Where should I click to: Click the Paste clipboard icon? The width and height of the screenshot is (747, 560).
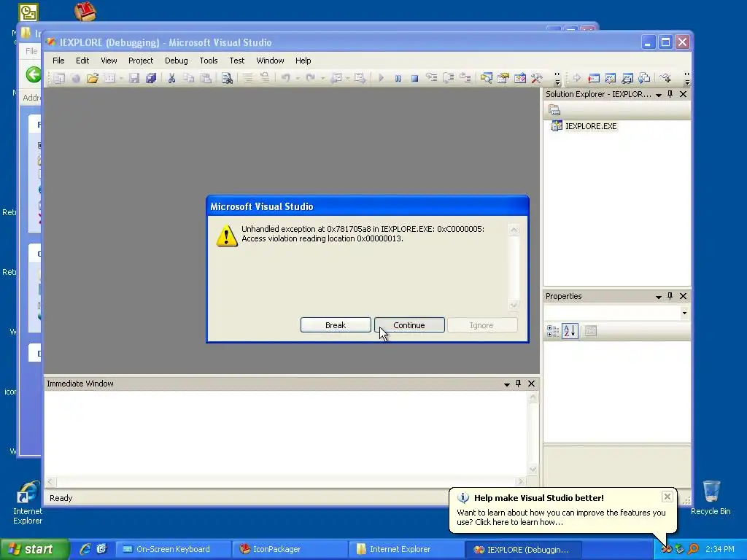pyautogui.click(x=205, y=78)
